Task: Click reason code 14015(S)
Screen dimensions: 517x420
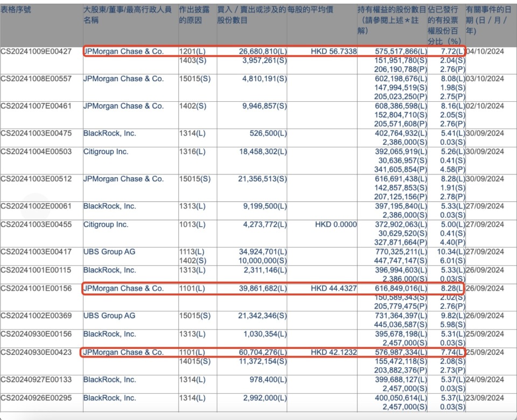Action: pos(195,361)
